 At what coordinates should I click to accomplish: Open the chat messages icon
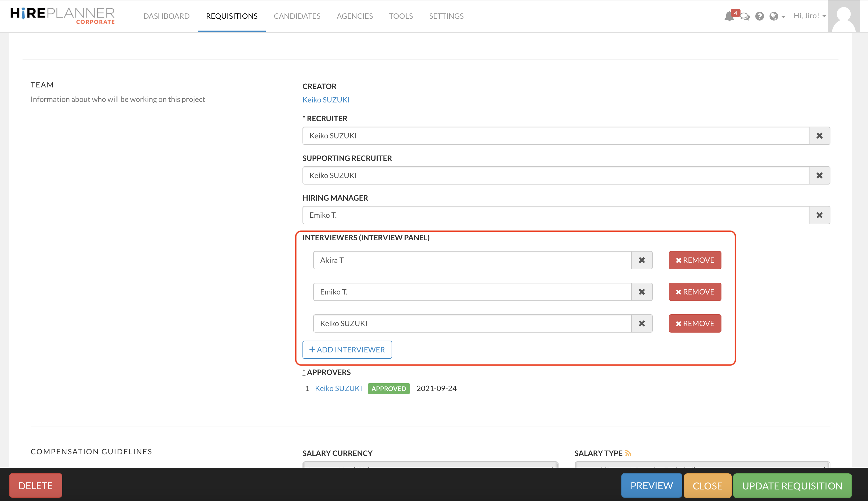[x=745, y=17]
